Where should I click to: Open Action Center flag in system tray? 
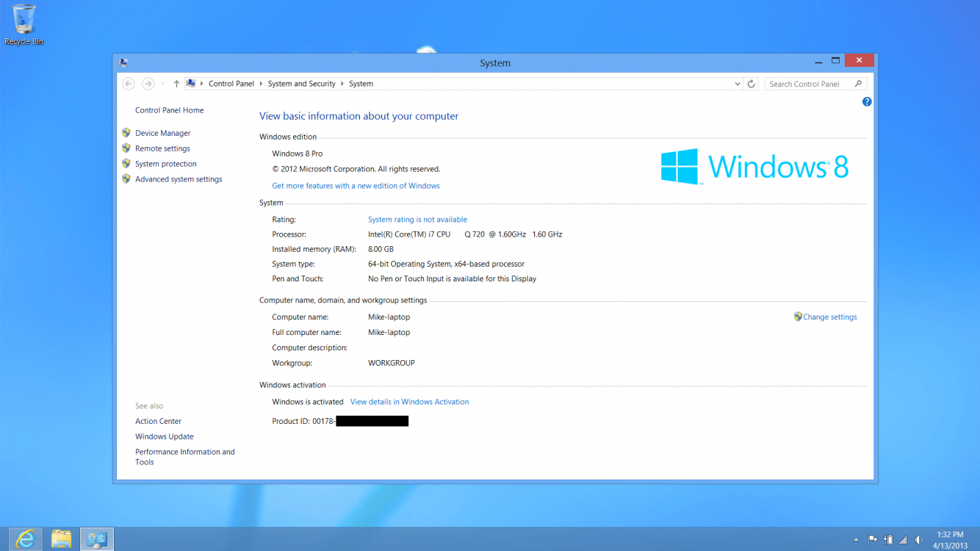(x=873, y=539)
